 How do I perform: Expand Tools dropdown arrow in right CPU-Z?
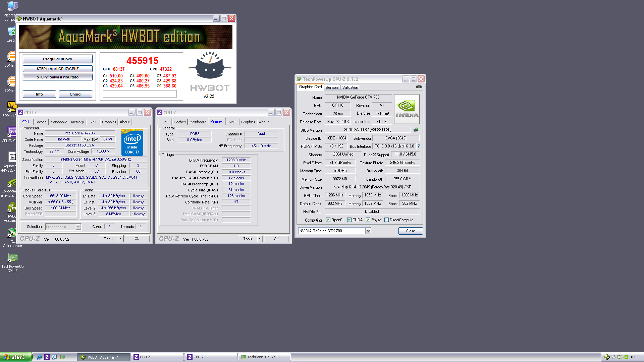pyautogui.click(x=260, y=239)
